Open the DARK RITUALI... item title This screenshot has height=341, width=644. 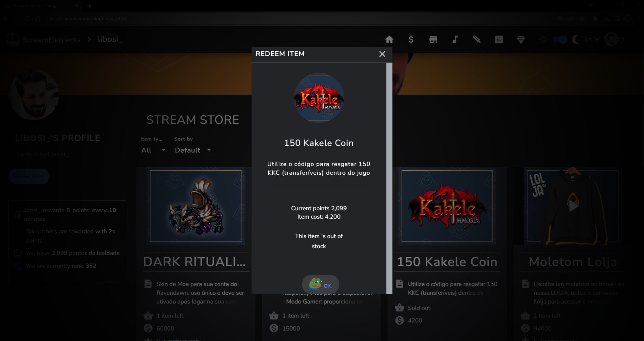(194, 262)
